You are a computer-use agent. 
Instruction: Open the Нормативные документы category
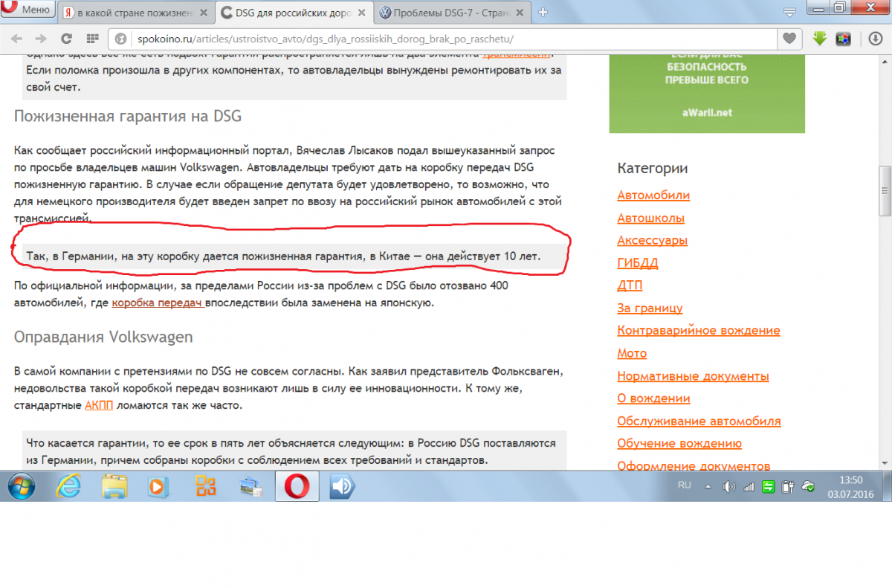coord(693,376)
